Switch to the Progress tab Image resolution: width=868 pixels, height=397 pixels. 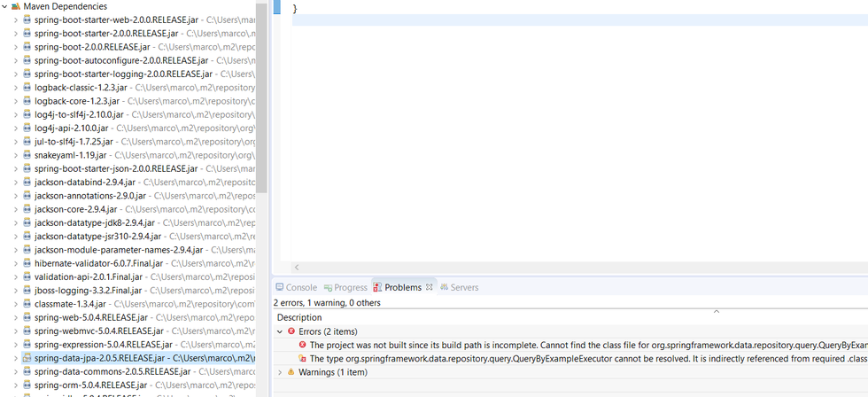click(x=346, y=287)
